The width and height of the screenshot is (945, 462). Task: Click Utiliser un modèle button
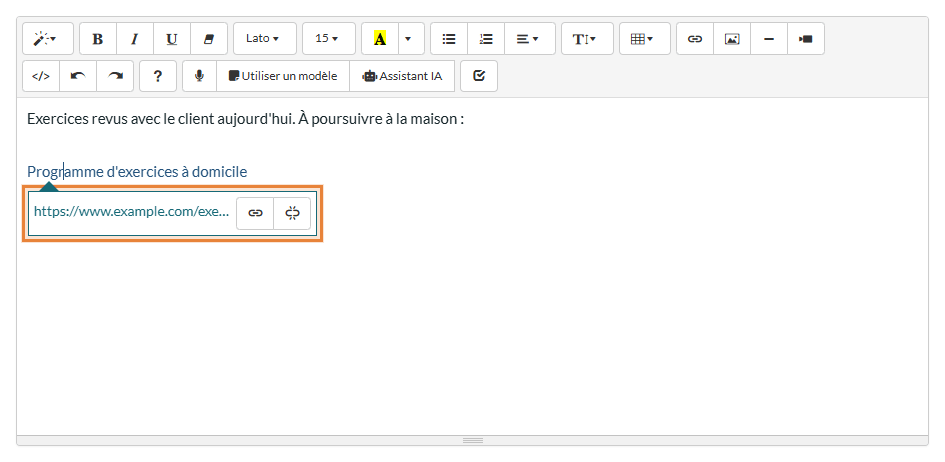pos(283,76)
